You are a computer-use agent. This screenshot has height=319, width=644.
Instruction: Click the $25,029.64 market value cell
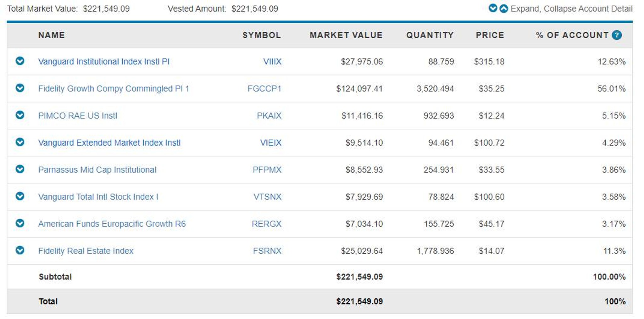click(362, 251)
